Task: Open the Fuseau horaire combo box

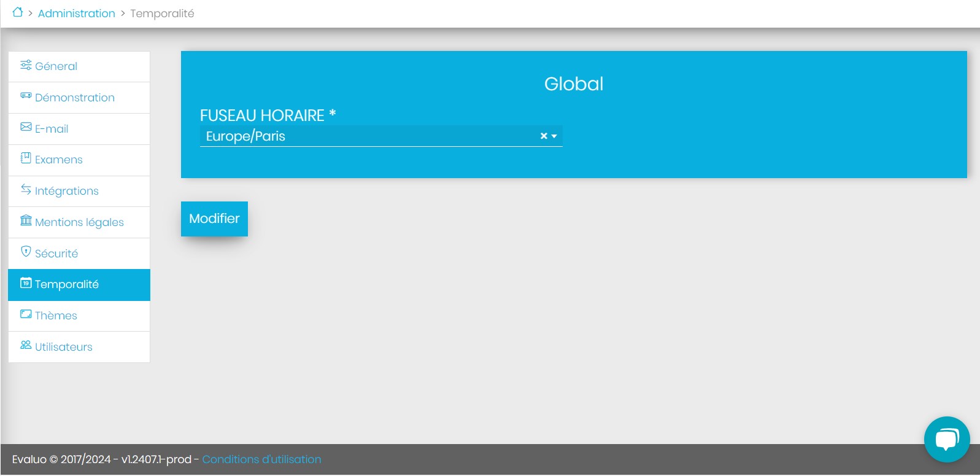Action: [x=368, y=136]
